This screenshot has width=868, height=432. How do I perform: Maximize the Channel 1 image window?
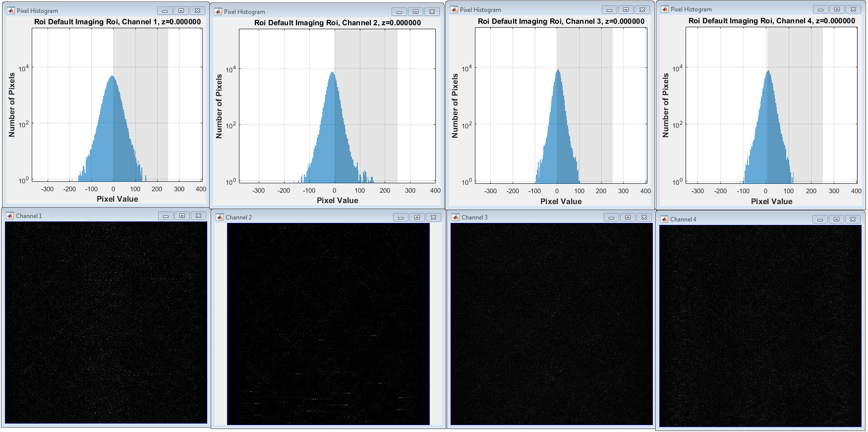tap(182, 216)
